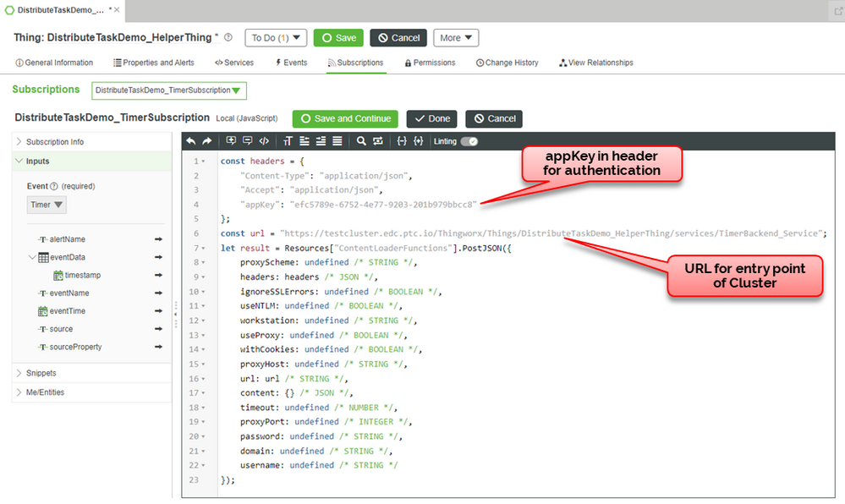
Task: Fold code at line 1 arrow
Action: pyautogui.click(x=204, y=162)
